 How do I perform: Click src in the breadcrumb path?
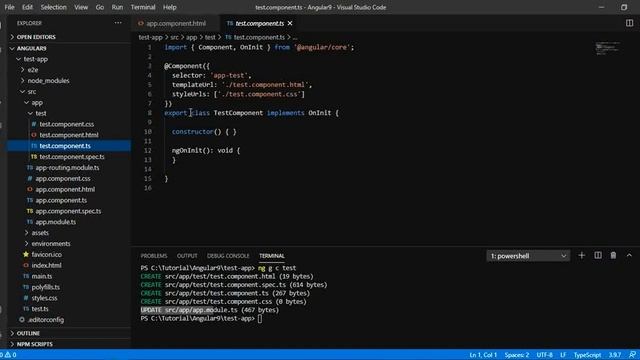pos(174,37)
